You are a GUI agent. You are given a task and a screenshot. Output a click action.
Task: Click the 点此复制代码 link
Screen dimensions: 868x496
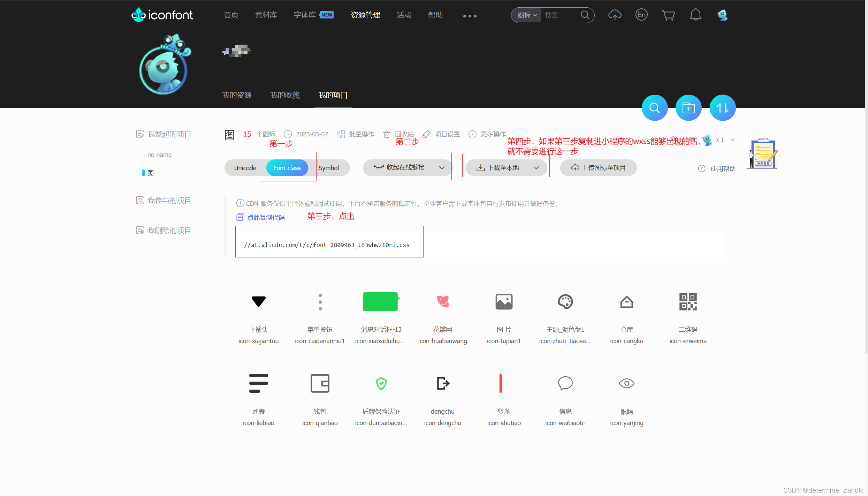(266, 217)
